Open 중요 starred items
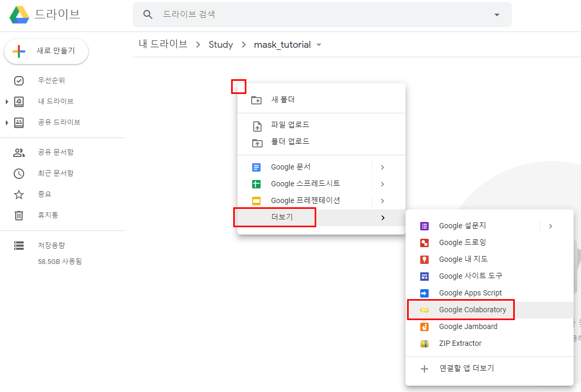This screenshot has width=581, height=392. tap(45, 194)
